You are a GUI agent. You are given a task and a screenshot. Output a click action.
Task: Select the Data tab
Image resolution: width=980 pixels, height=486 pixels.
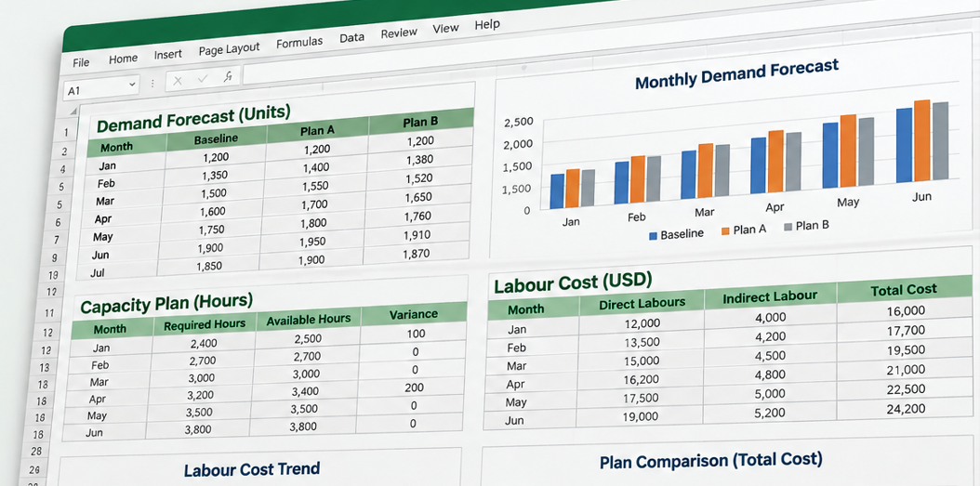tap(351, 37)
